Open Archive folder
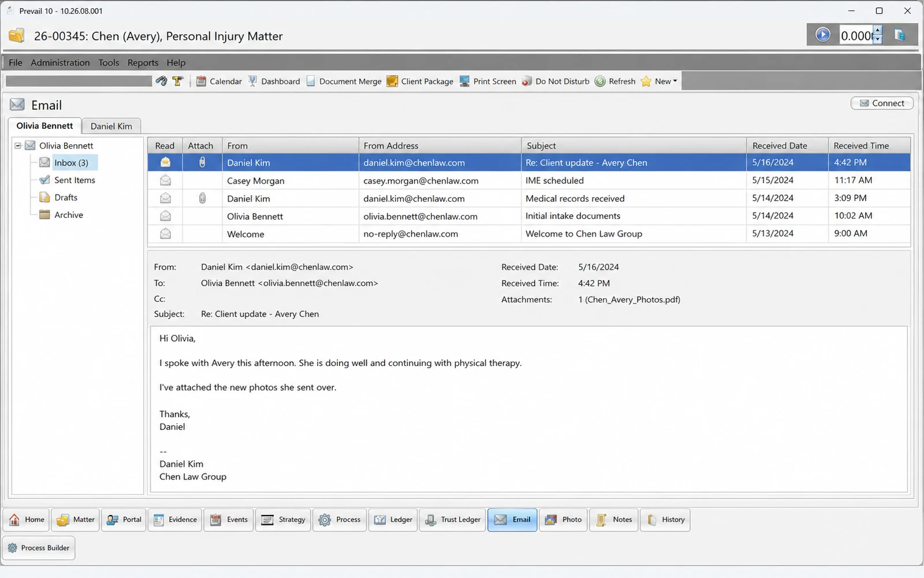 (69, 215)
